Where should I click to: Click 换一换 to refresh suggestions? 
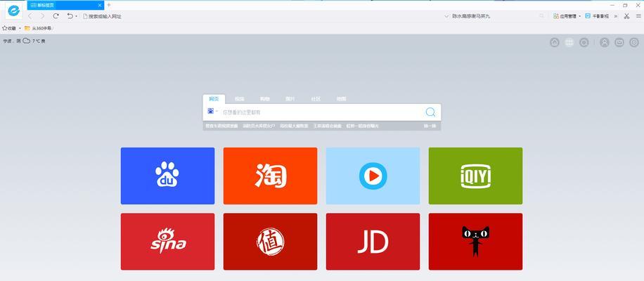430,126
